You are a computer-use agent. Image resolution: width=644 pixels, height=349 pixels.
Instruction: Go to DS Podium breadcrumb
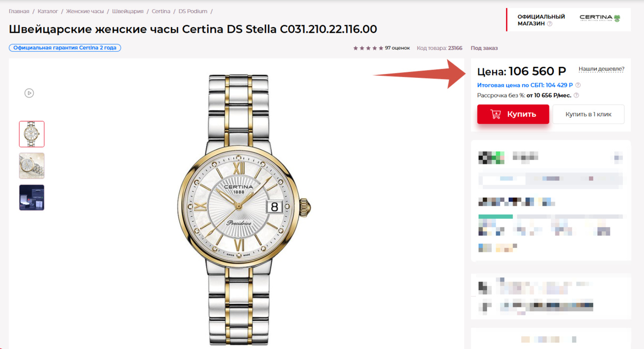tap(193, 11)
